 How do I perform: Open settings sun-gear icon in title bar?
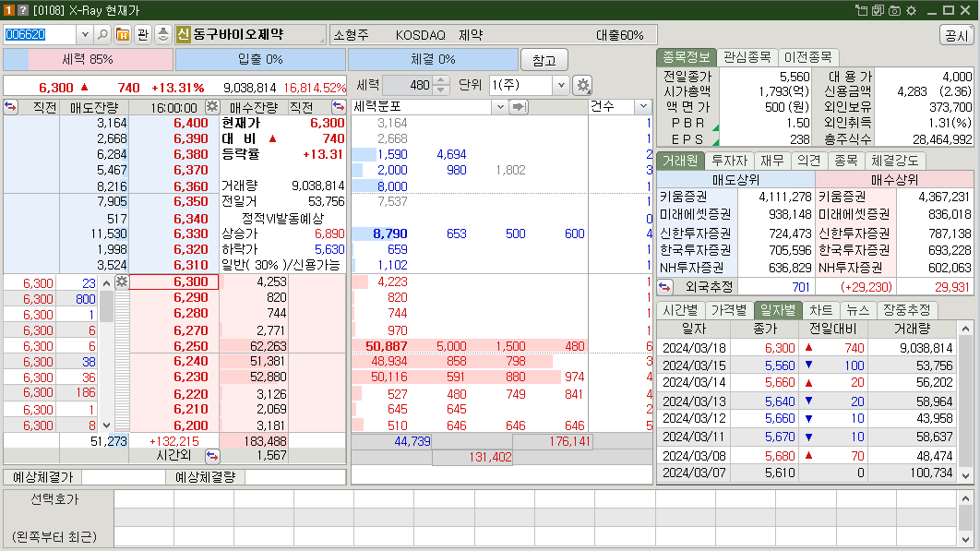coord(911,10)
